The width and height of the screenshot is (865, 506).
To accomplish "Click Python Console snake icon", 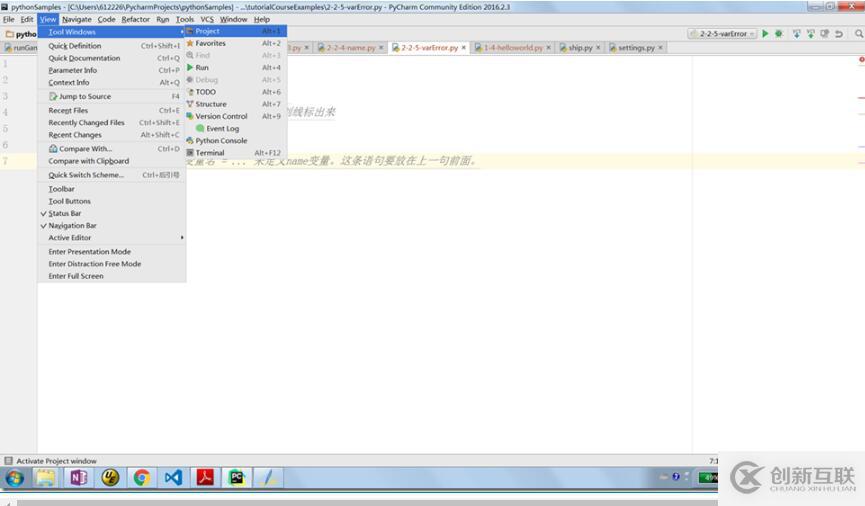I will (190, 140).
